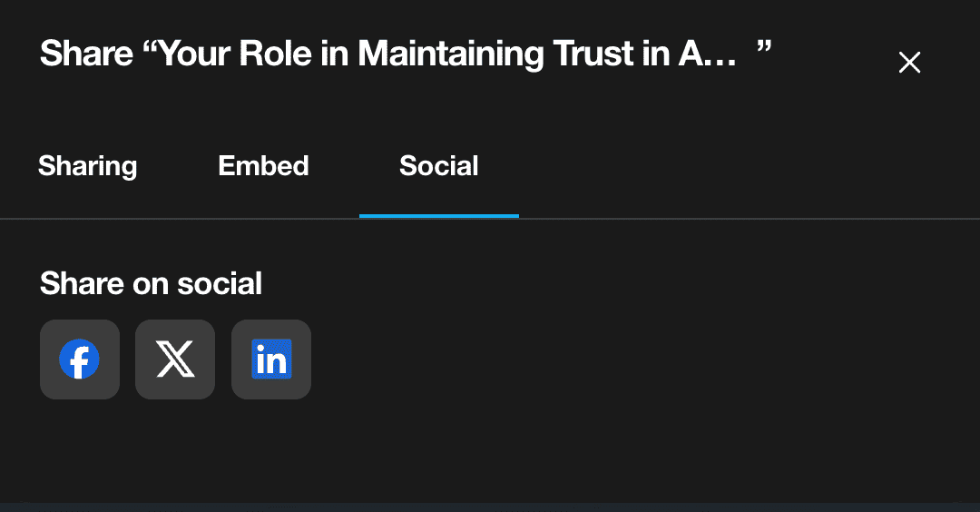Open the Embed tab
Viewport: 980px width, 512px height.
pos(264,166)
